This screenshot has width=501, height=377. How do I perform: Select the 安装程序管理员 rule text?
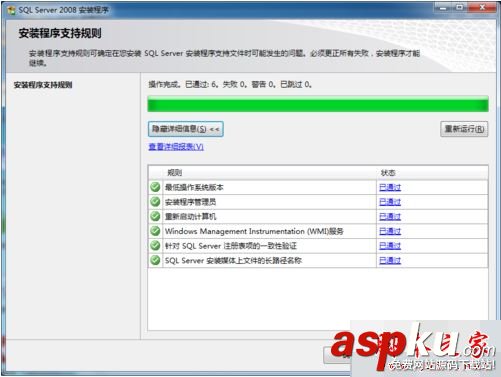[x=191, y=202]
